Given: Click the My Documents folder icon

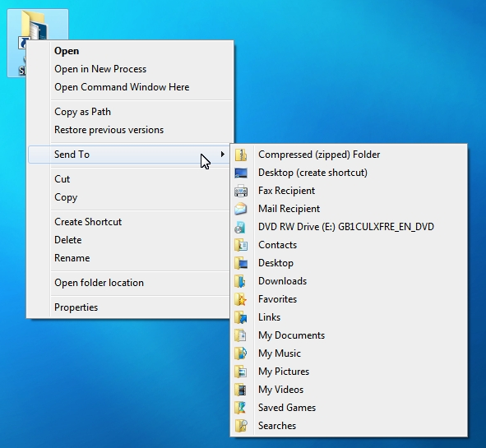Looking at the screenshot, I should click(x=240, y=335).
